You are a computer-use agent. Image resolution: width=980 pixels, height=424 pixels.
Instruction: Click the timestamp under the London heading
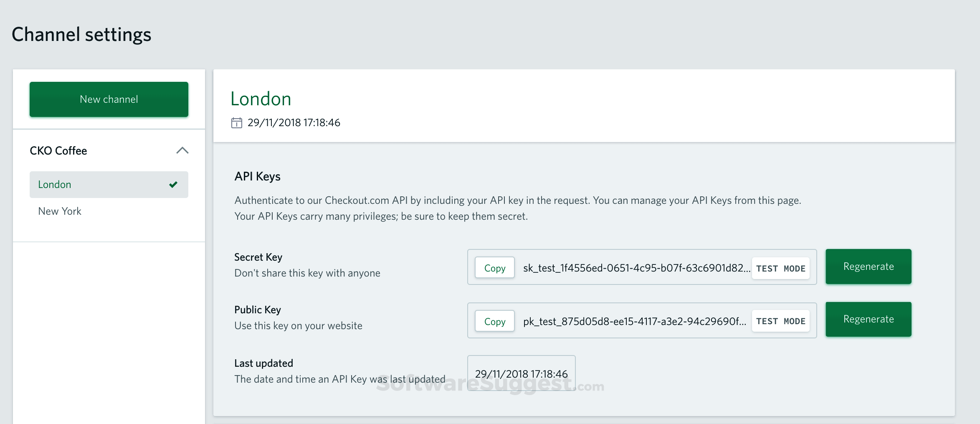tap(294, 122)
